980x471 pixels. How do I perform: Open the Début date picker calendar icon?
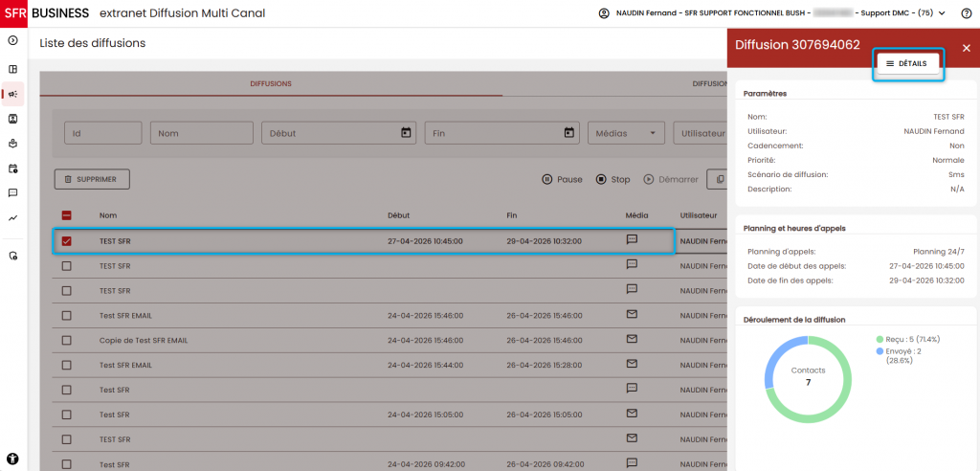406,133
